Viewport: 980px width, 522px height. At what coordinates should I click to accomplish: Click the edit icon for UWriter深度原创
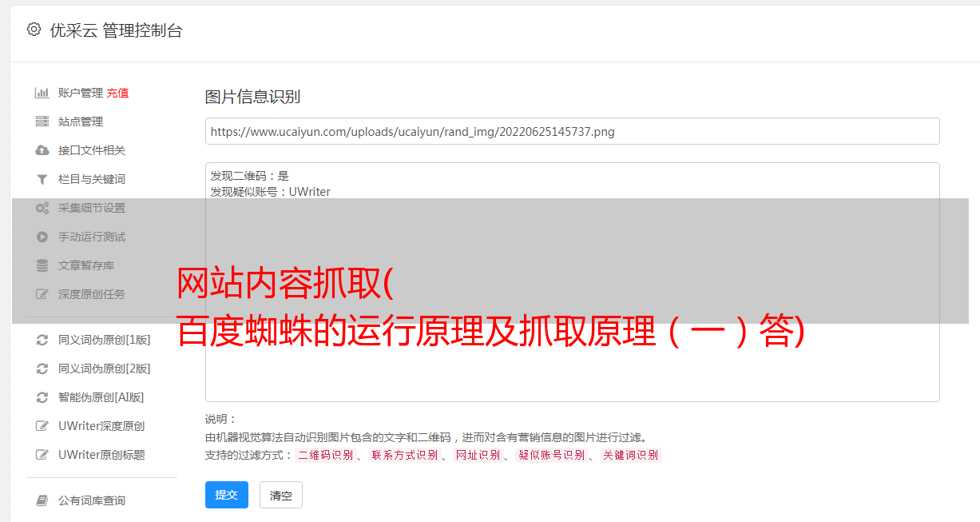42,426
